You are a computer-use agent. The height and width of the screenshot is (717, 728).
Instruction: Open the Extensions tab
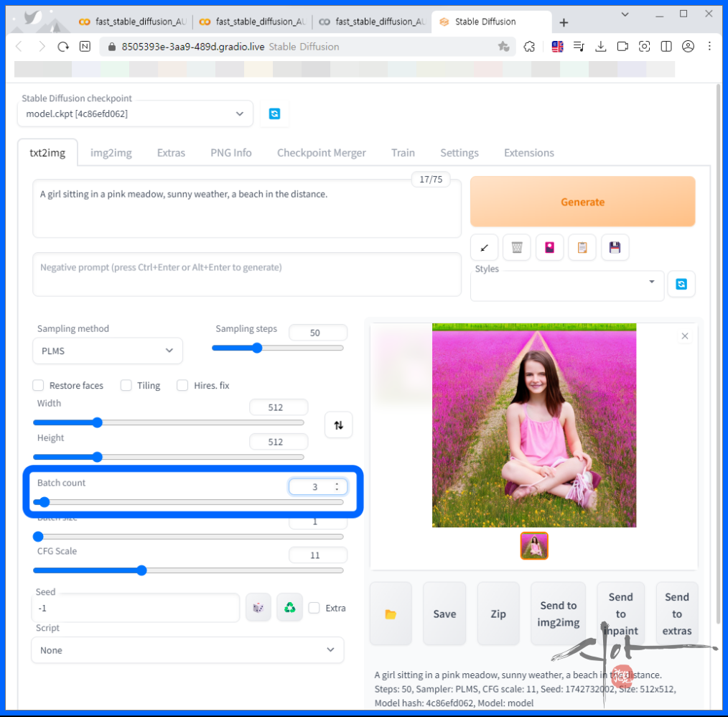coord(529,153)
